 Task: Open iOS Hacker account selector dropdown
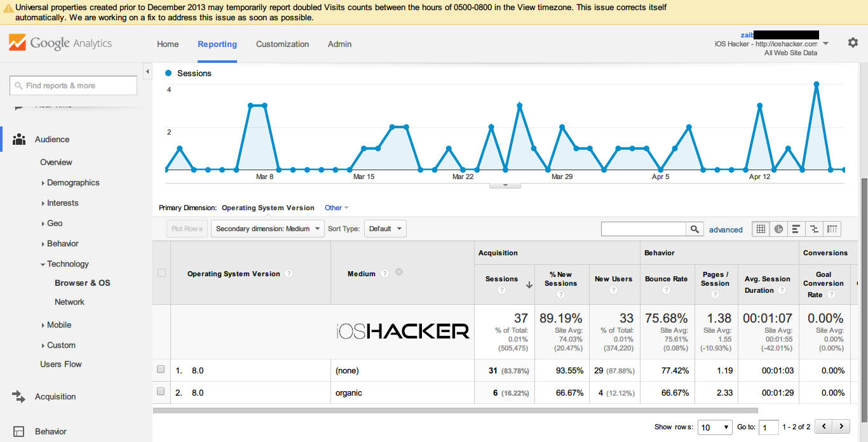click(825, 44)
